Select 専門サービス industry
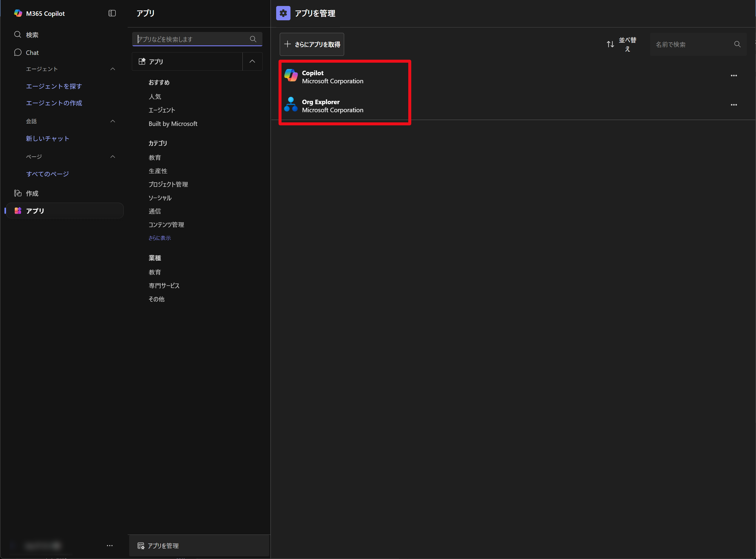This screenshot has width=756, height=559. point(164,286)
